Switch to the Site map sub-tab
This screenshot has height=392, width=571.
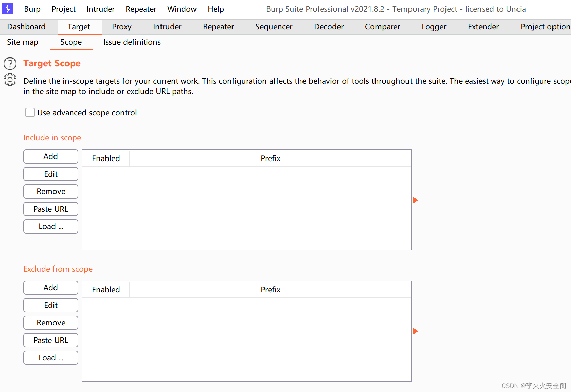[23, 42]
